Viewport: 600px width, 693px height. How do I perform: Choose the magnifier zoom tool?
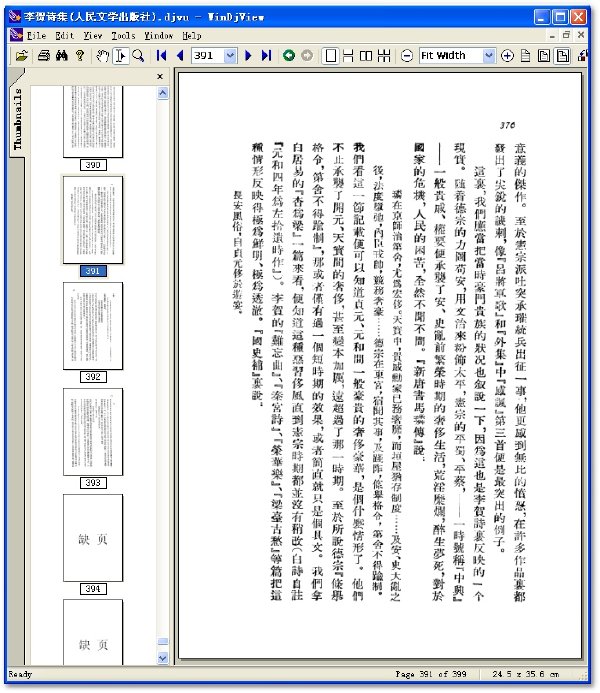click(x=138, y=56)
